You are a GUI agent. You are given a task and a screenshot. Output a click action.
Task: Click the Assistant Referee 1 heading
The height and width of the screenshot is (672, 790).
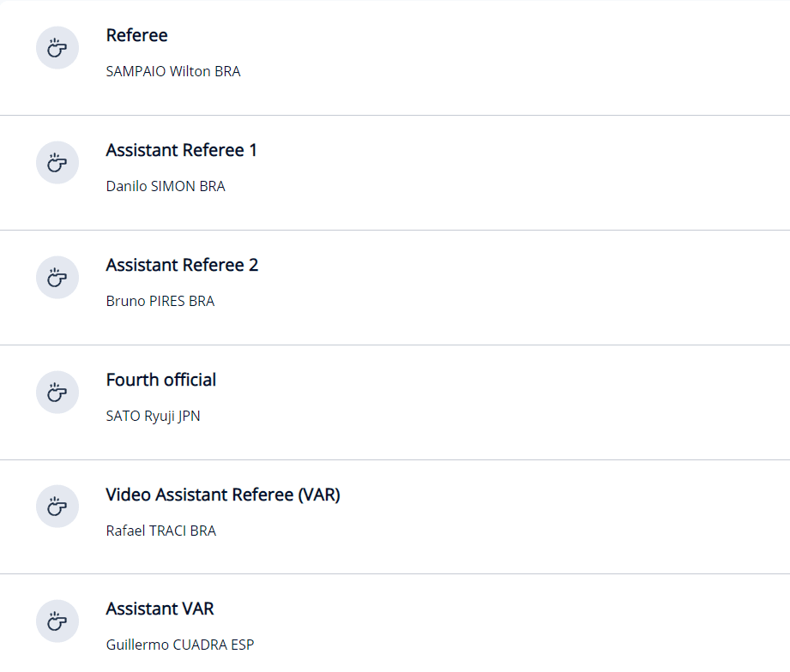coord(181,150)
